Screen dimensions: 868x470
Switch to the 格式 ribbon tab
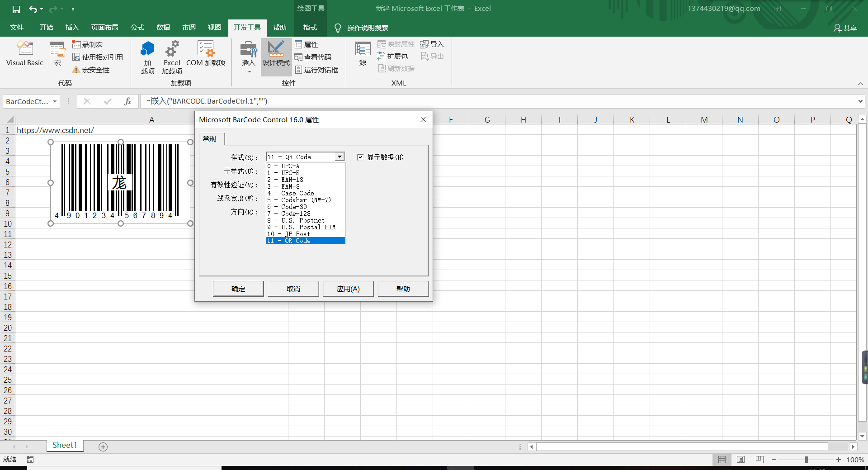[x=310, y=27]
